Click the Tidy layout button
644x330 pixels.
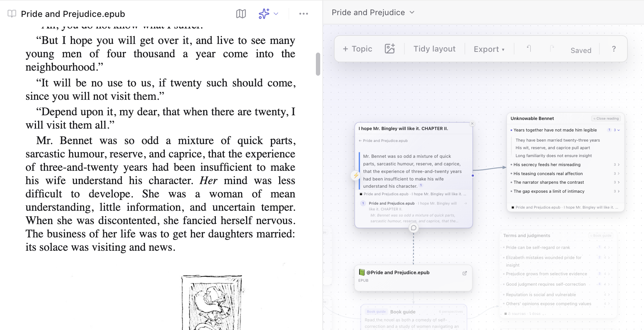tap(434, 49)
